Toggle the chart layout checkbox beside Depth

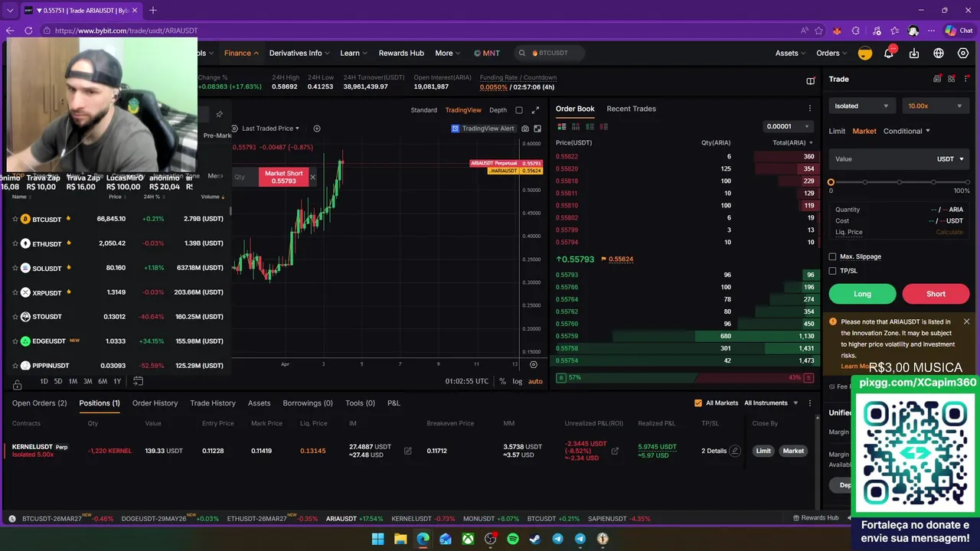click(519, 109)
